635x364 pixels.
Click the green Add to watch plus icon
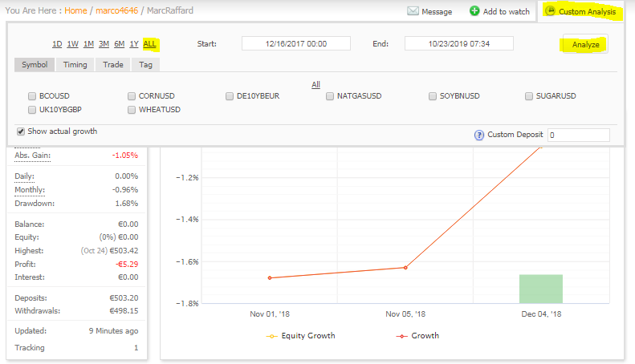[474, 11]
